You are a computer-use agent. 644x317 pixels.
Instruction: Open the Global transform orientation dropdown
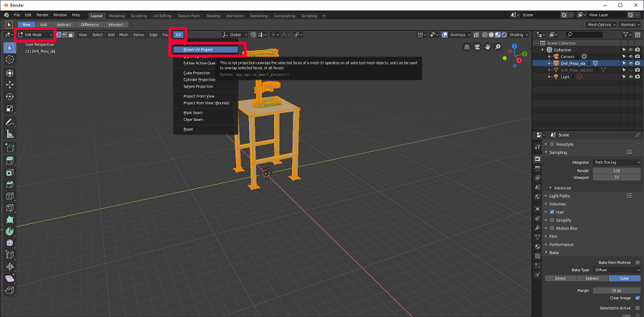[235, 35]
